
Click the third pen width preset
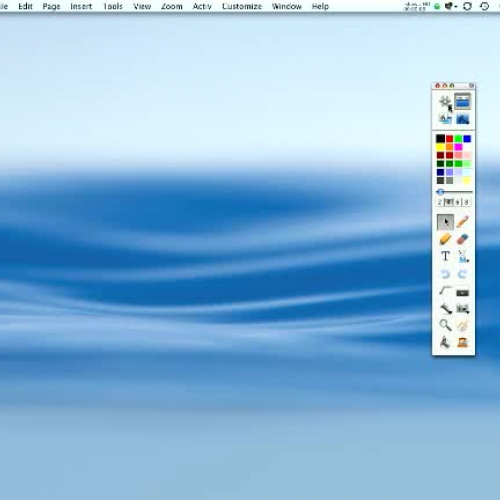pyautogui.click(x=458, y=202)
